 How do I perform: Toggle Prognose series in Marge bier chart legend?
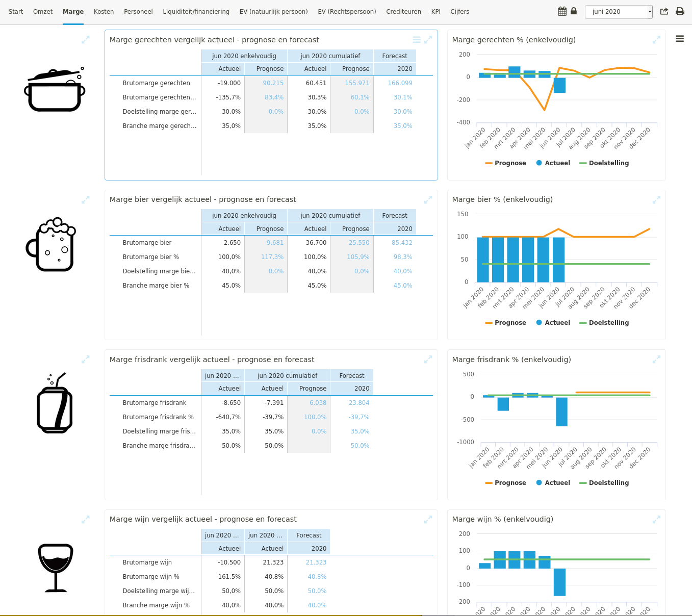coord(505,323)
